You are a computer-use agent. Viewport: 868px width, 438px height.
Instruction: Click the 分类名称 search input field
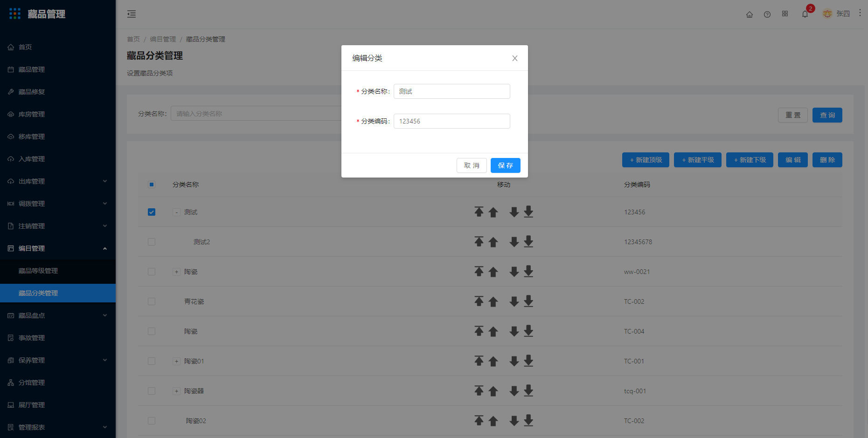coord(256,114)
